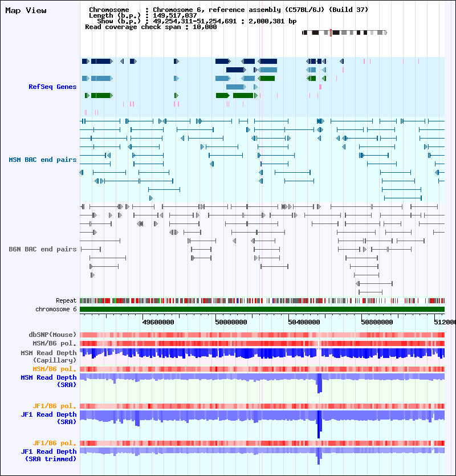Click the 50000000 ruler position label
The width and height of the screenshot is (456, 476).
point(231,322)
